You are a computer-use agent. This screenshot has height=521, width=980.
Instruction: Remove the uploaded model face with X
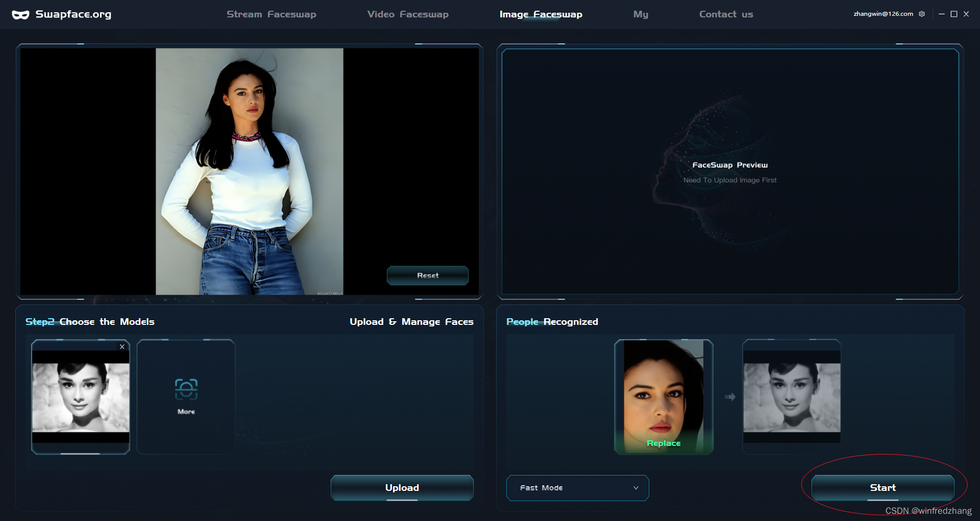122,346
